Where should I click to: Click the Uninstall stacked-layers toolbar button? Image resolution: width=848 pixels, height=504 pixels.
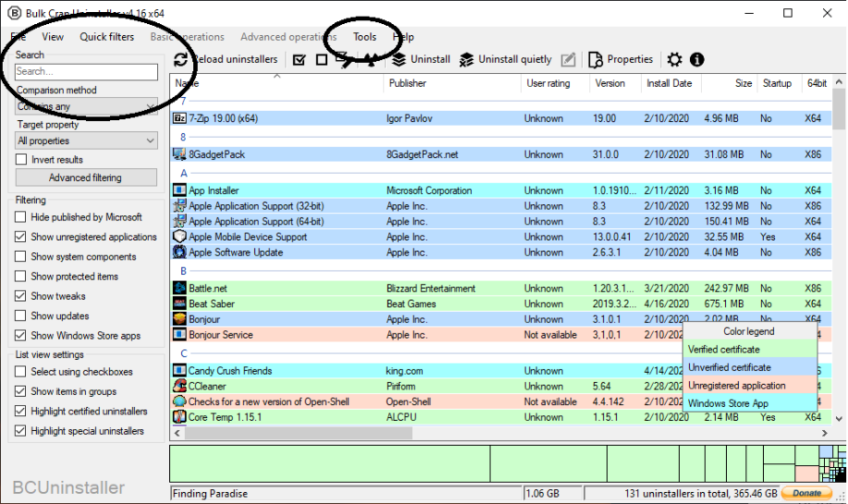(x=422, y=59)
